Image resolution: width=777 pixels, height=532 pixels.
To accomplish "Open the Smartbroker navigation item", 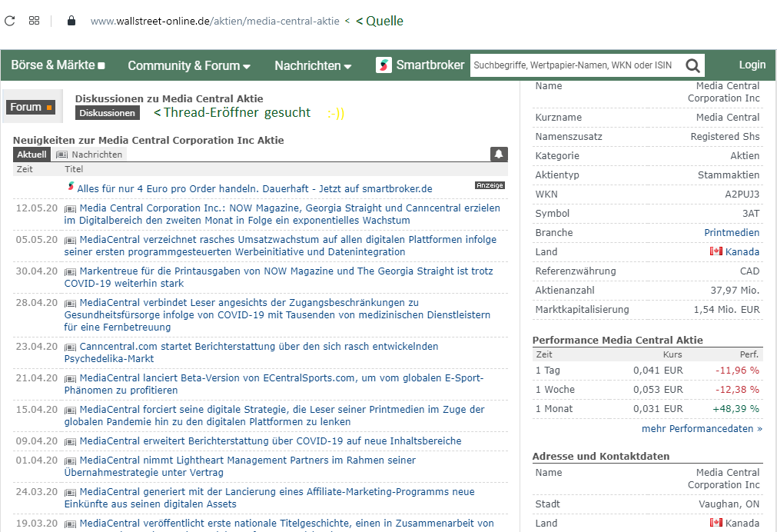I will tap(420, 65).
